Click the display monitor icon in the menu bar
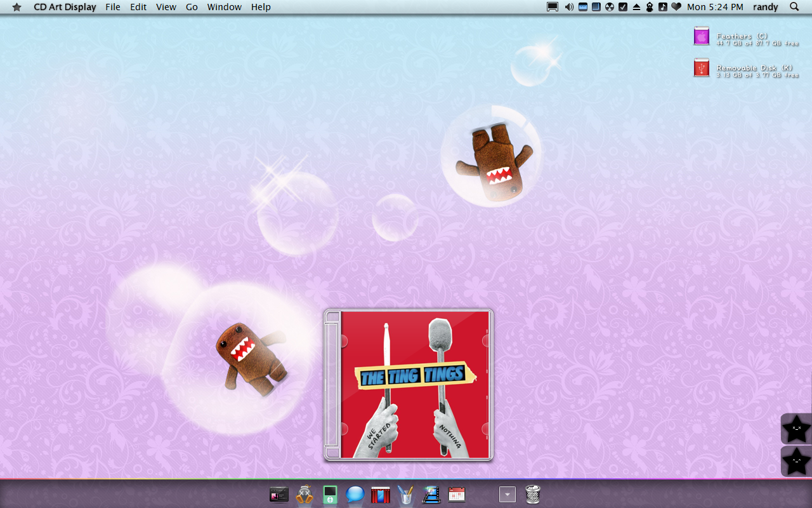 553,7
